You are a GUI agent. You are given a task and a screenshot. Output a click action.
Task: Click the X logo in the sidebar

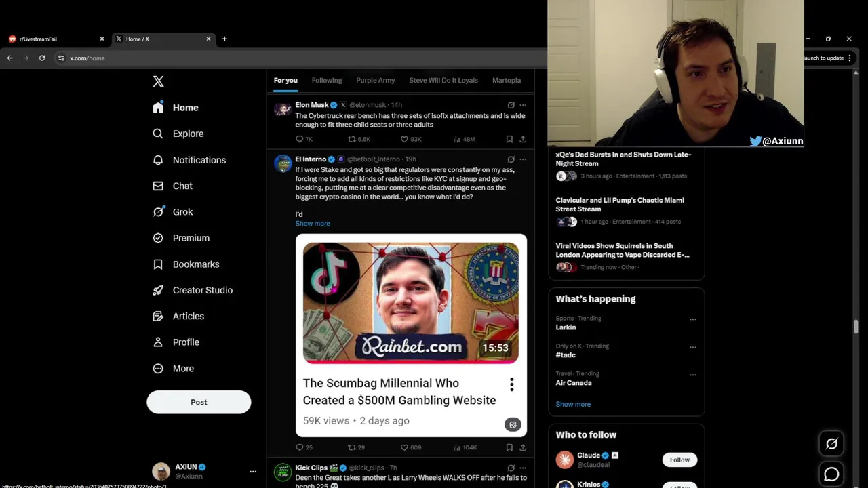coord(158,81)
